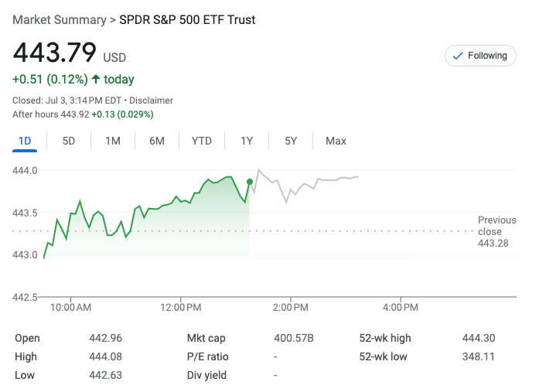
Task: Show the 1M price chart
Action: point(113,141)
